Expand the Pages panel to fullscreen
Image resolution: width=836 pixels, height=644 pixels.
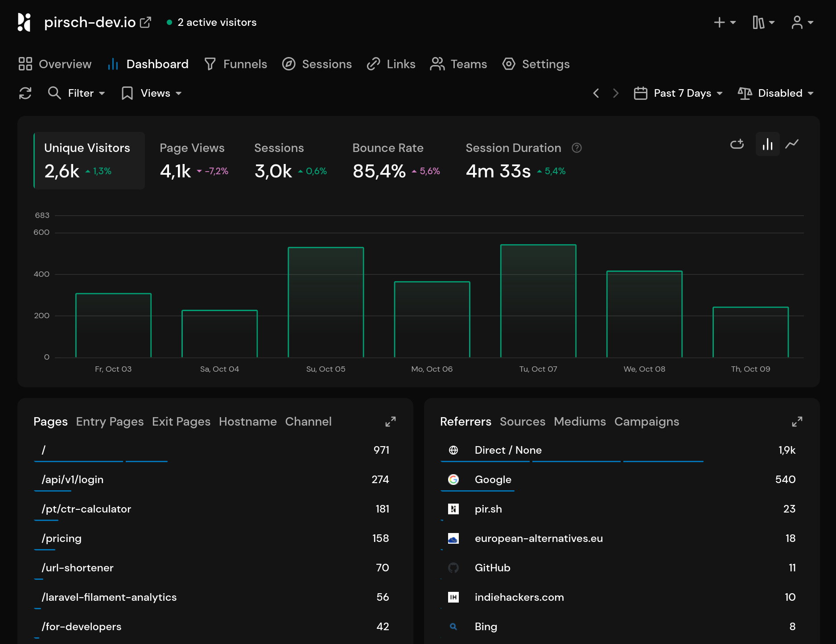click(x=391, y=422)
